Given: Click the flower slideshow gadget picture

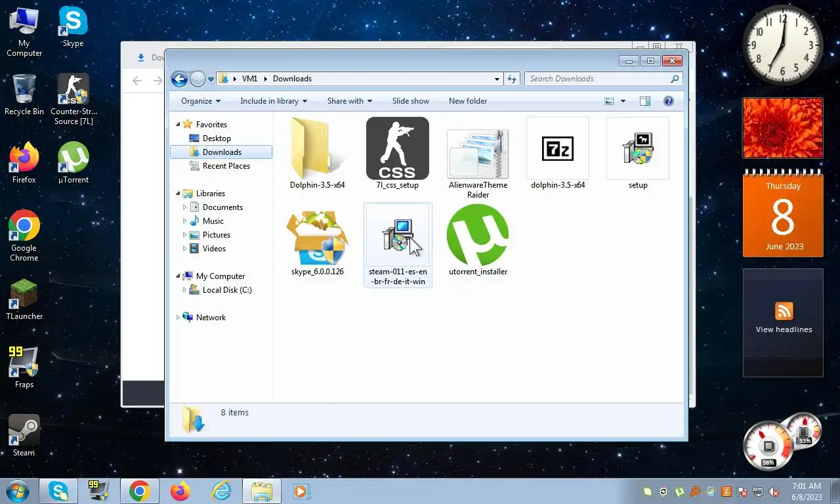Looking at the screenshot, I should (x=783, y=128).
